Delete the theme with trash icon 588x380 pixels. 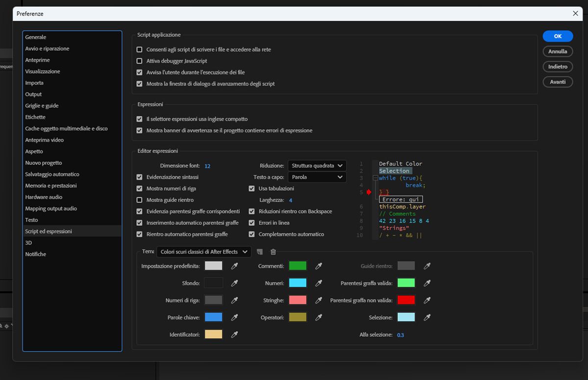[x=273, y=252]
